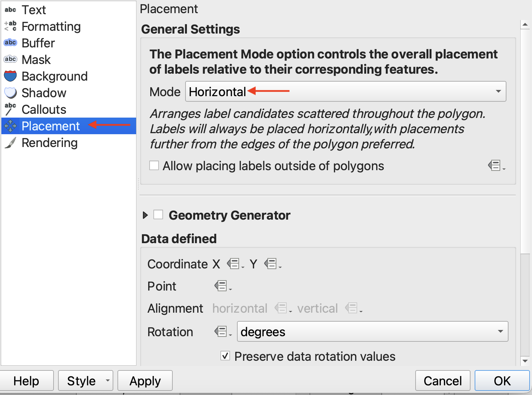Click the Background shield icon

point(10,76)
